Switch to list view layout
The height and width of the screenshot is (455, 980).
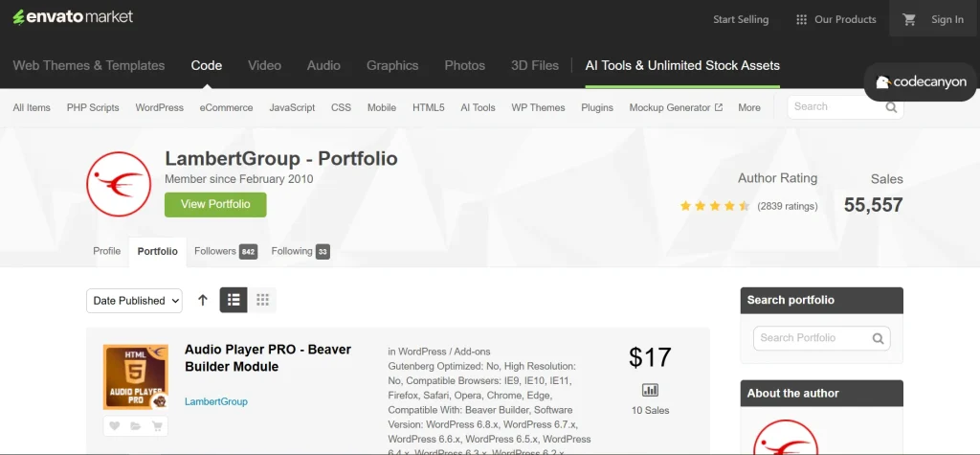[234, 300]
